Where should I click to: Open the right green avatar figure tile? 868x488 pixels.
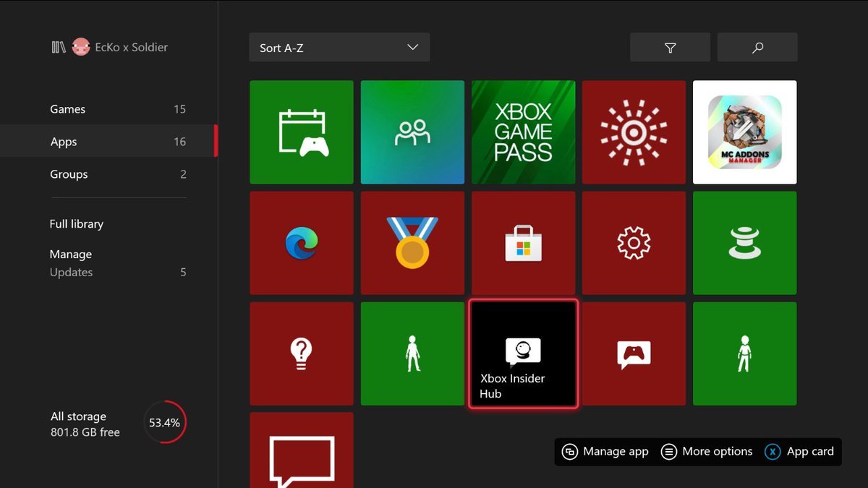point(744,354)
